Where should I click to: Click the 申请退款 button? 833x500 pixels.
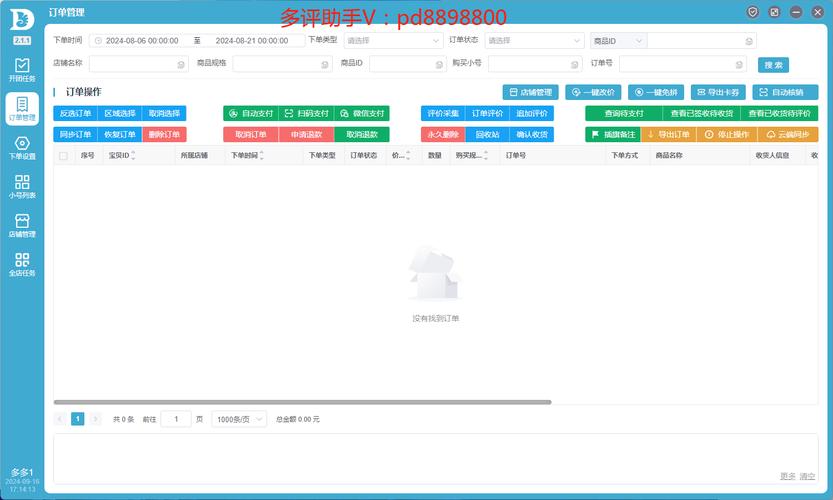click(x=307, y=134)
